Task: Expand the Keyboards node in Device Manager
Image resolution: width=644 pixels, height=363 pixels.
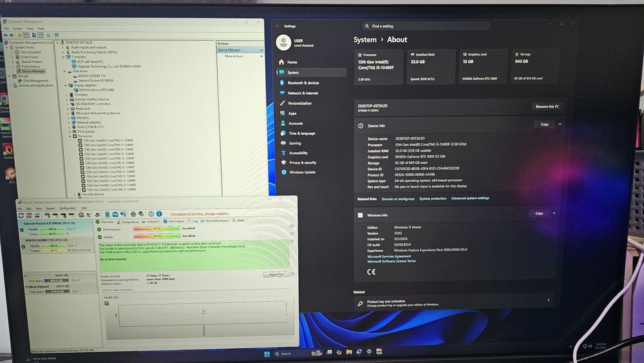Action: click(68, 108)
